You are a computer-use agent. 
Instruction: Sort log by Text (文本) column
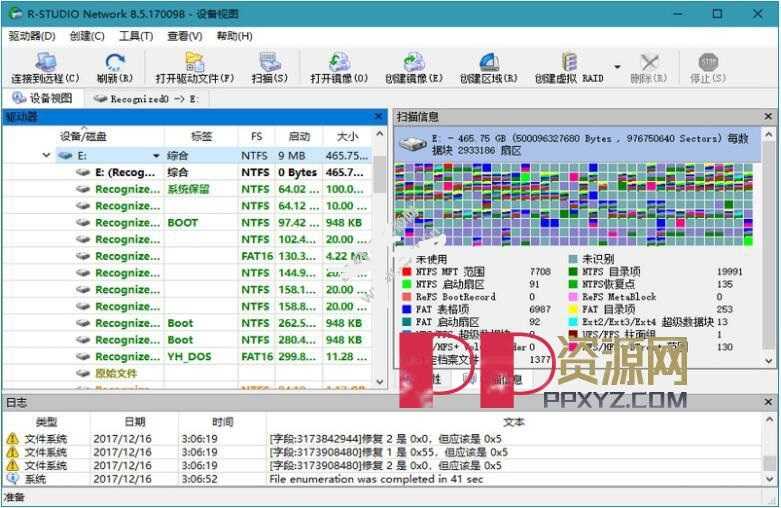[514, 422]
